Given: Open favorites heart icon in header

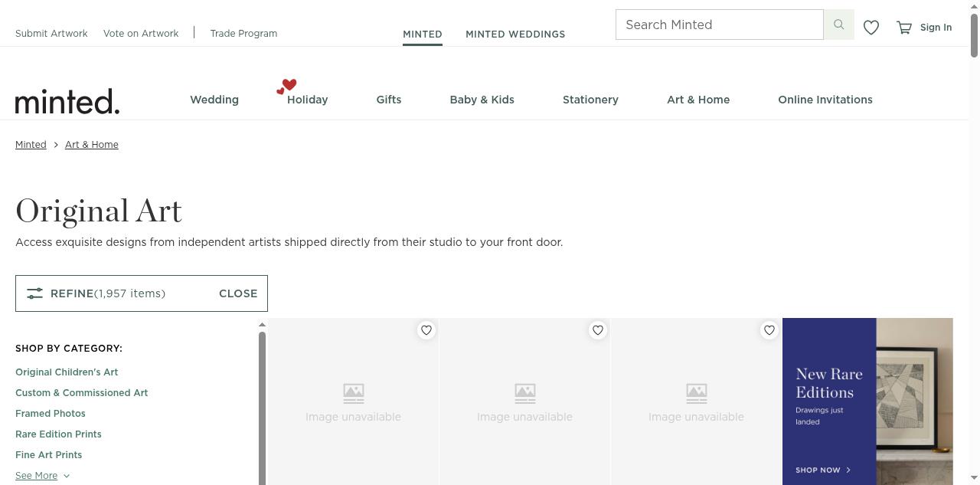Looking at the screenshot, I should [x=871, y=28].
